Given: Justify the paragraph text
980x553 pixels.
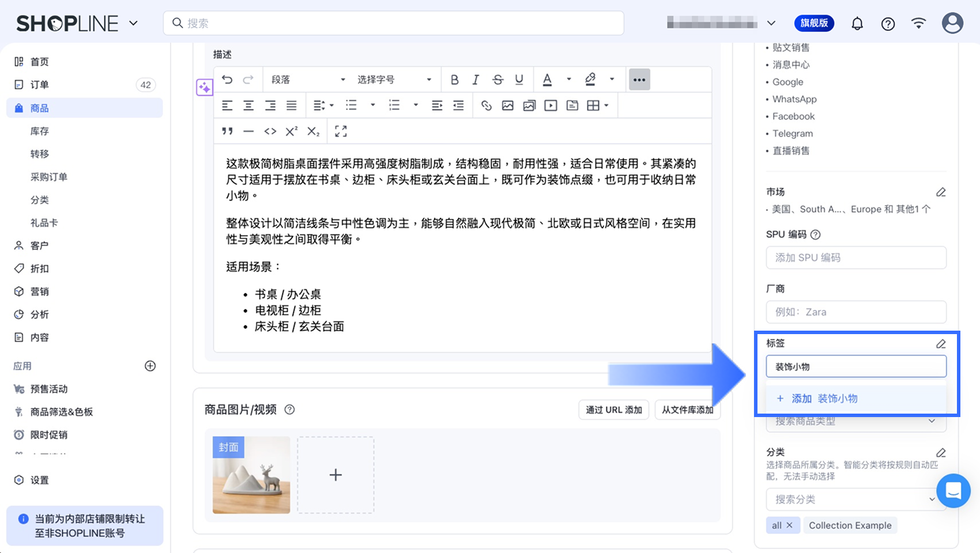Looking at the screenshot, I should point(292,105).
